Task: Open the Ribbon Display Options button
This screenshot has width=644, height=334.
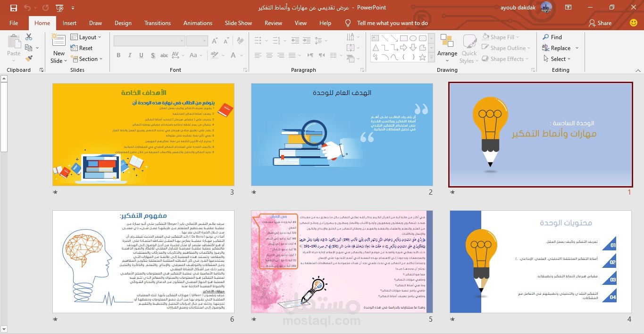Action: 568,8
